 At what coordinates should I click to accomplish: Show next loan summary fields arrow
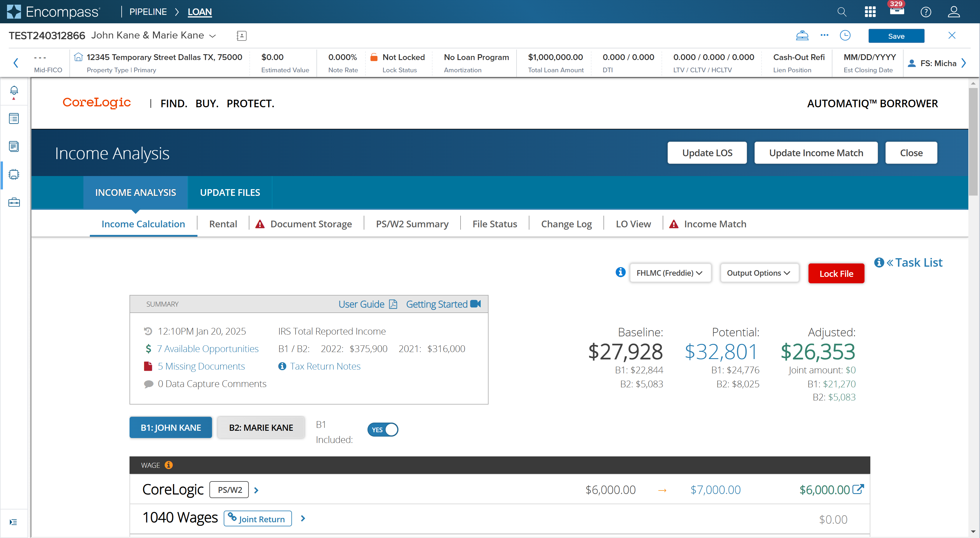coord(963,63)
